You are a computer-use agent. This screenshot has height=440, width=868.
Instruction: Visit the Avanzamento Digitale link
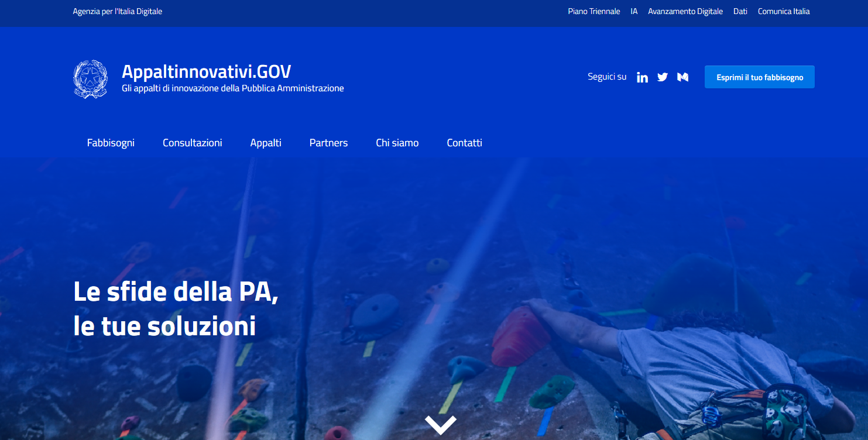coord(685,12)
